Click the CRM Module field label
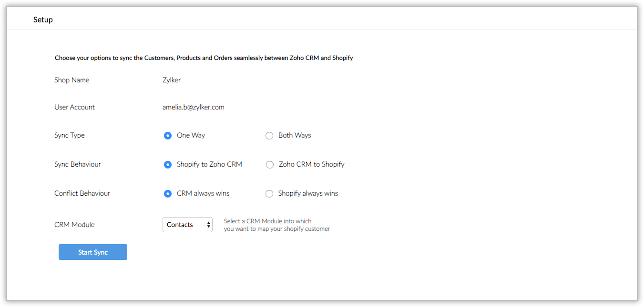Image resolution: width=644 pixels, height=307 pixels. coord(74,225)
